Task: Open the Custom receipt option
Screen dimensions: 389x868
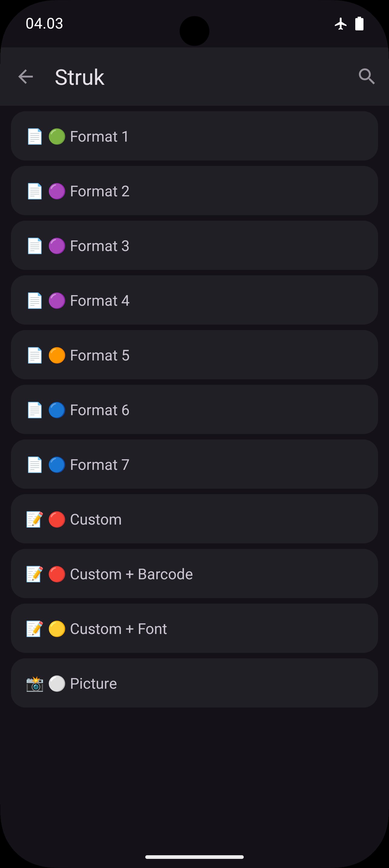Action: coord(194,519)
